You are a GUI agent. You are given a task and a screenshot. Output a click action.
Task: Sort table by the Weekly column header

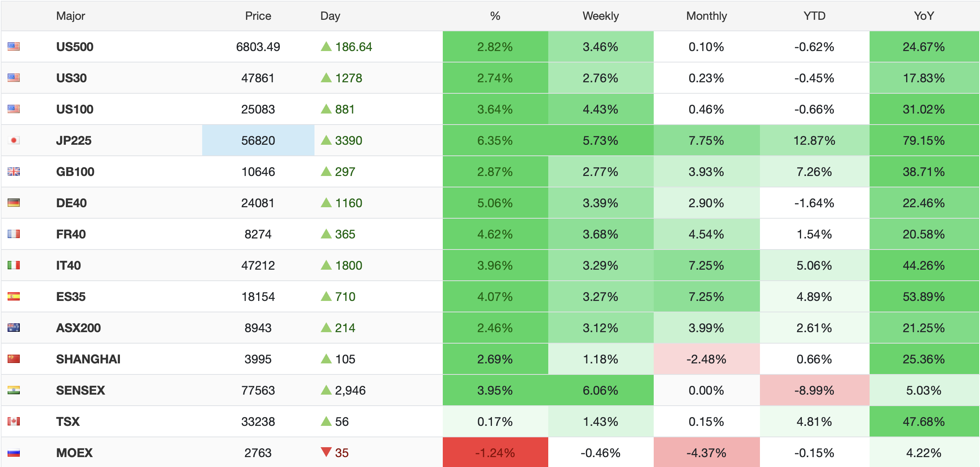pyautogui.click(x=600, y=16)
